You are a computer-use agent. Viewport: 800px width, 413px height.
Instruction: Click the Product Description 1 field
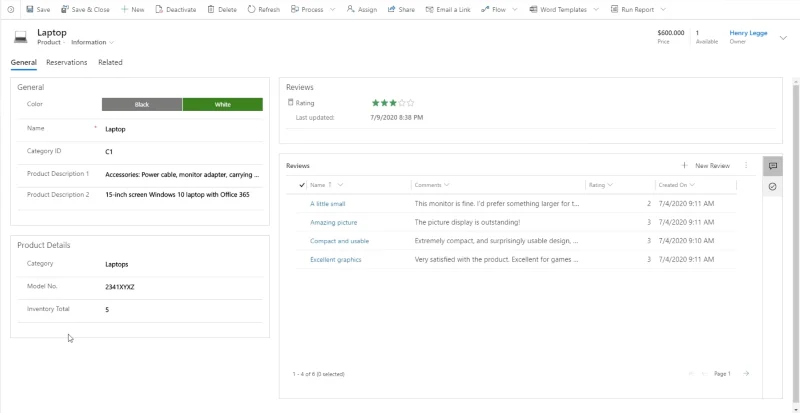pos(184,175)
